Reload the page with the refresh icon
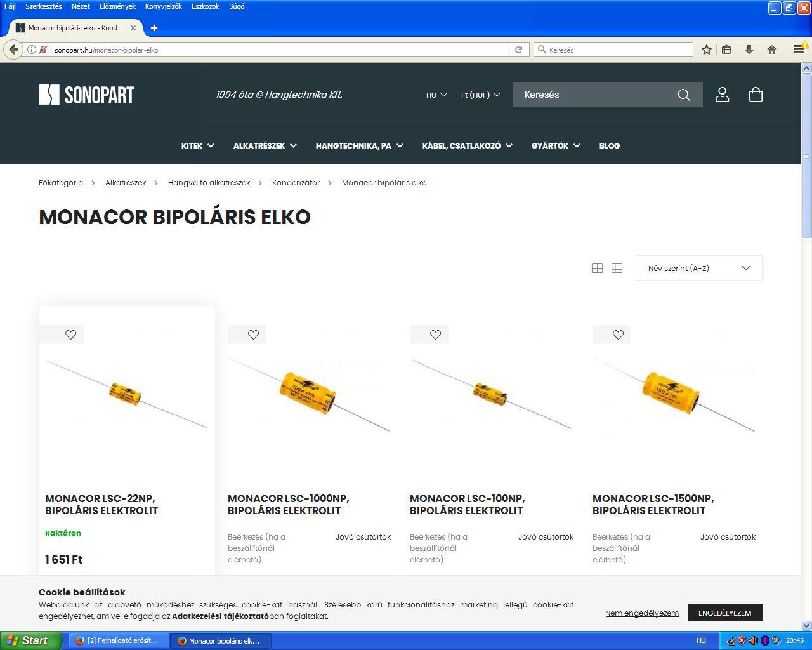The width and height of the screenshot is (812, 650). pos(518,50)
